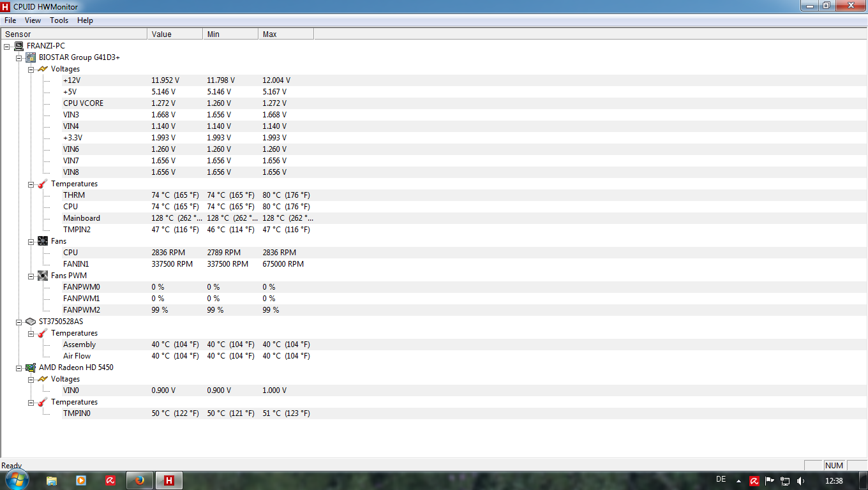
Task: Click the BIOSTAR motherboard icon
Action: 31,57
